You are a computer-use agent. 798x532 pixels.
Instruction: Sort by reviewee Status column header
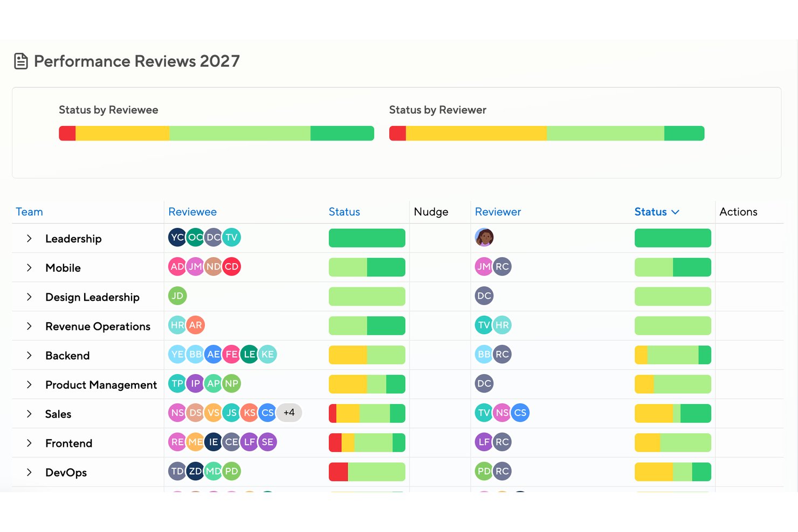tap(345, 212)
